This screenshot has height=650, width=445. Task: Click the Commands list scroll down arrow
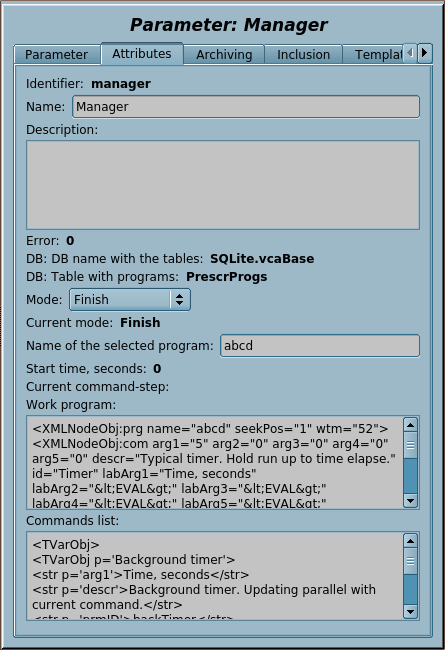point(410,611)
